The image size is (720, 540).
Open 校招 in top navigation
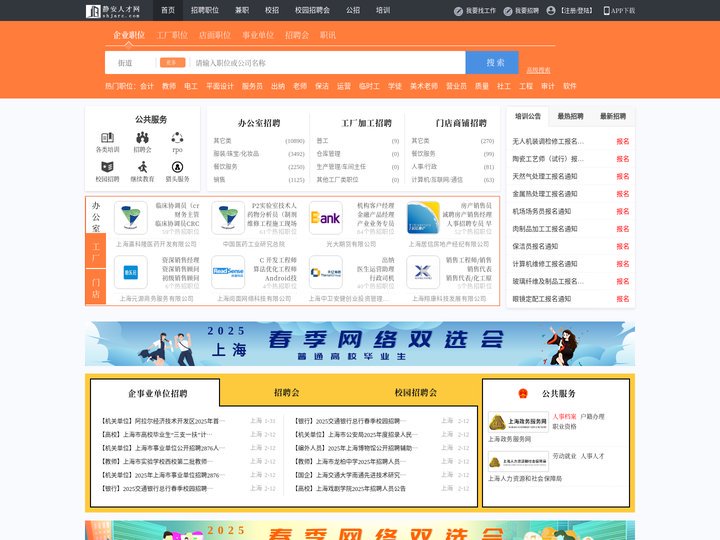click(272, 10)
